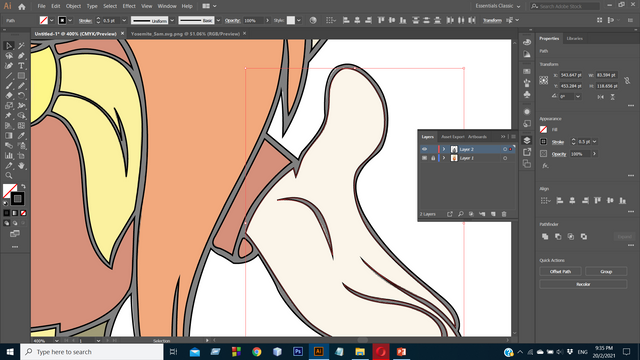Select the Type tool

[x=21, y=66]
